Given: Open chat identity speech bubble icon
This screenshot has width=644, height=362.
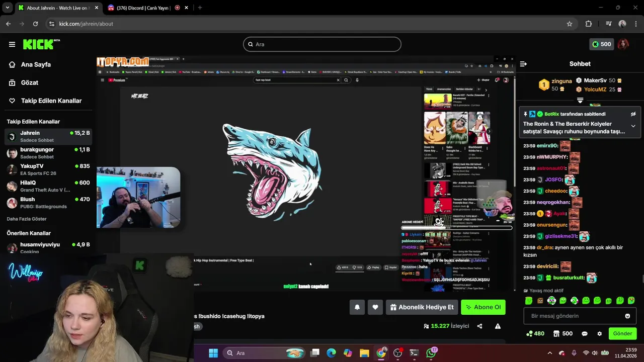Looking at the screenshot, I should 584,333.
